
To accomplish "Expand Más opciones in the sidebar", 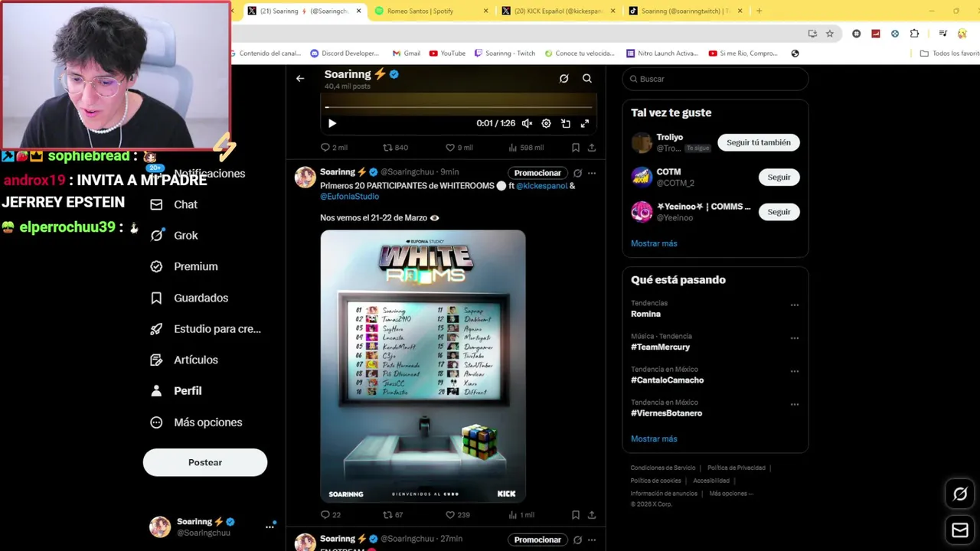I will (197, 422).
